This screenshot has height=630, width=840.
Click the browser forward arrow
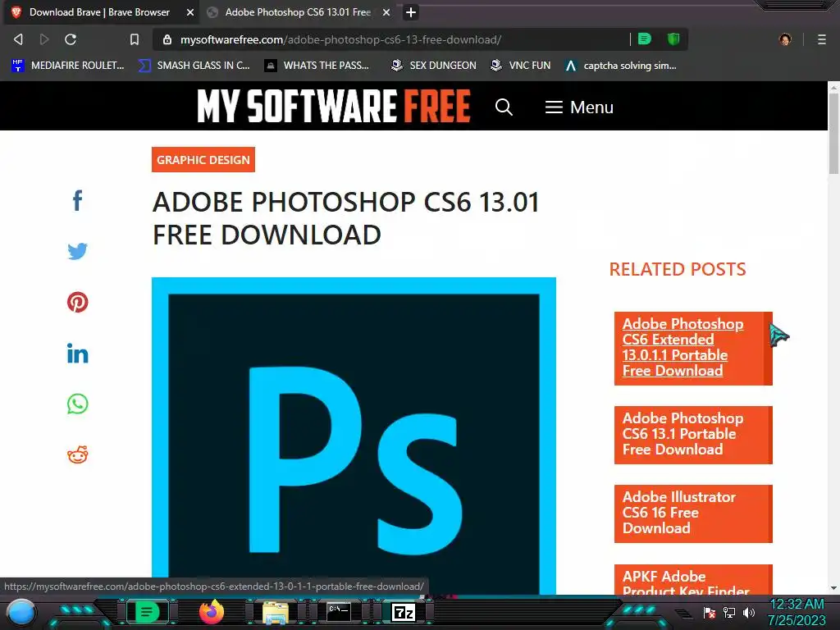pos(44,39)
